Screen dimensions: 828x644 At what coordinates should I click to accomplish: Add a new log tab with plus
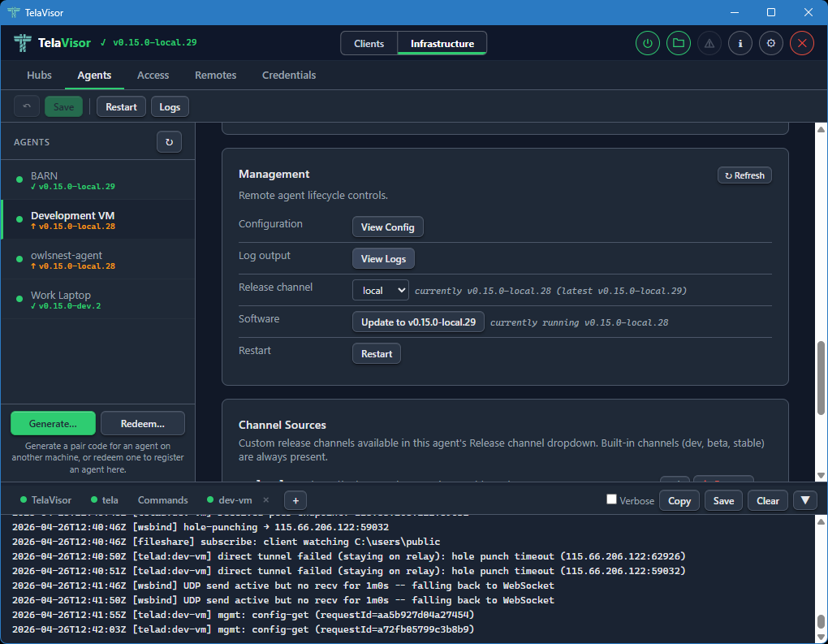click(x=295, y=500)
